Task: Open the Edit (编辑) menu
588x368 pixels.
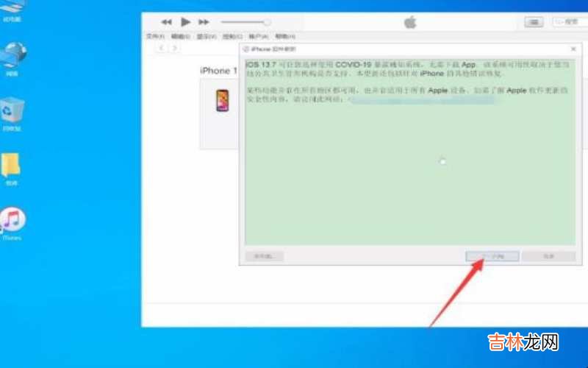Action: tap(180, 36)
